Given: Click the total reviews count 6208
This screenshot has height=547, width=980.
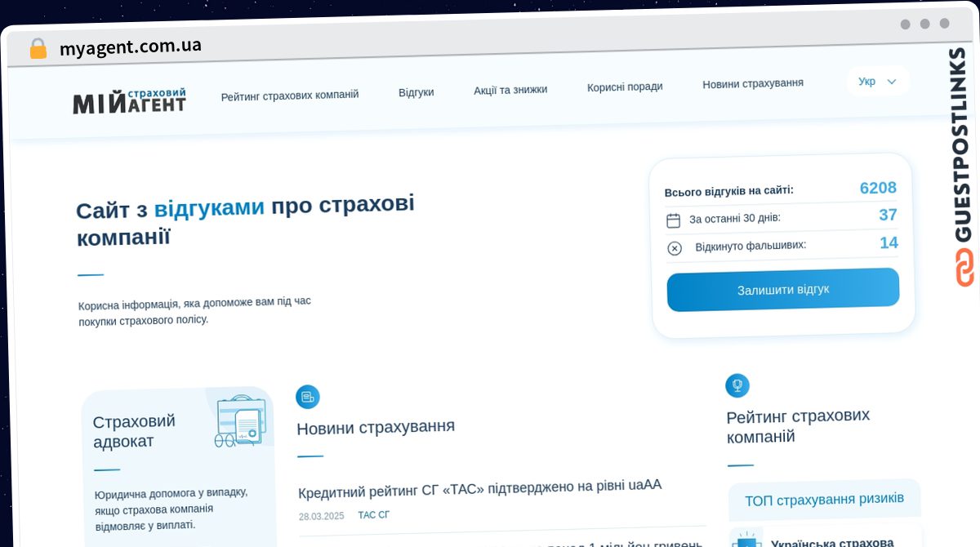Looking at the screenshot, I should coord(878,188).
